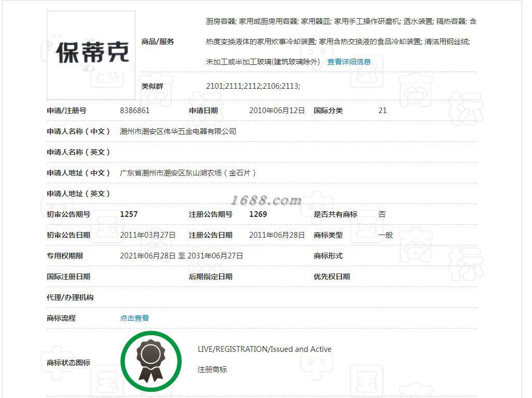Select preliminary announcement date 2011年03月27日

[147, 235]
